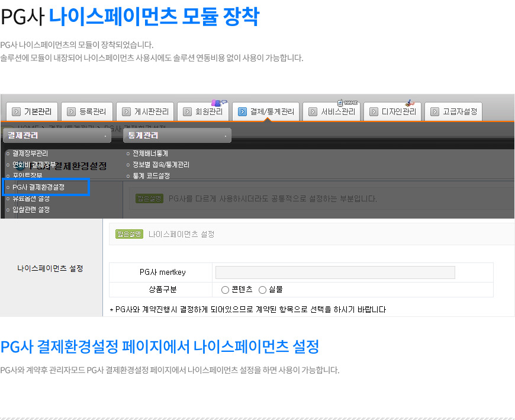Click the arrow icon on 회원관리 tab
This screenshot has width=515, height=420.
[x=187, y=112]
